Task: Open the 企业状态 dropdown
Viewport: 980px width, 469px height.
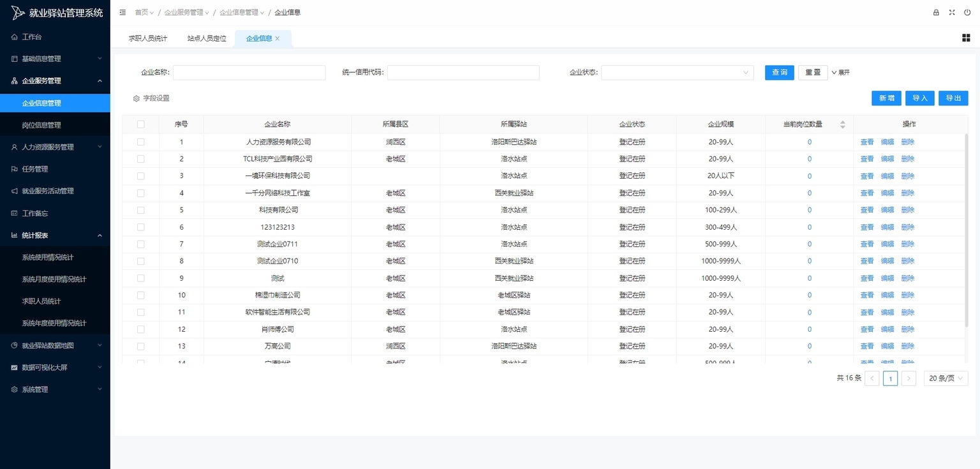Action: click(x=676, y=73)
